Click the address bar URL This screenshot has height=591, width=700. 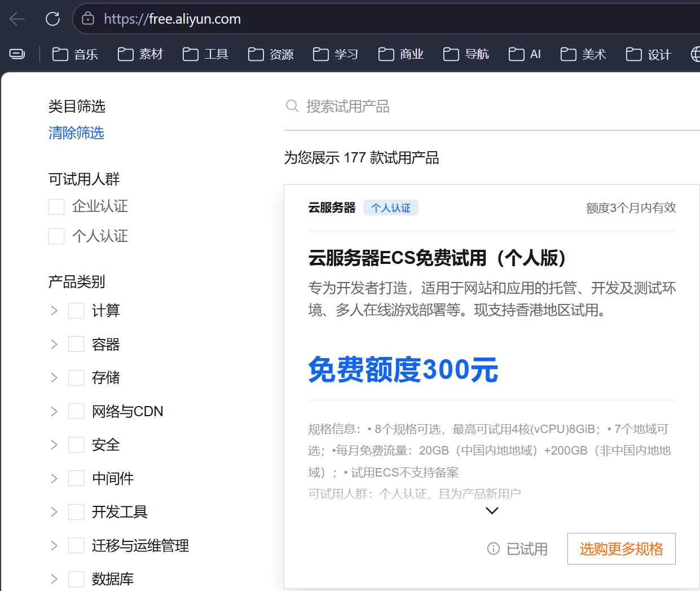[x=172, y=19]
